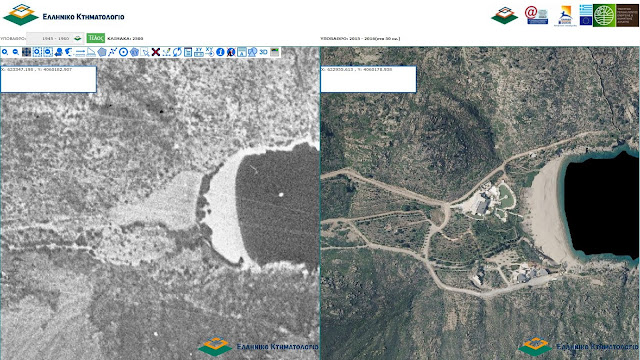
Task: Click the magnifier zoom-in tool
Action: [5, 52]
